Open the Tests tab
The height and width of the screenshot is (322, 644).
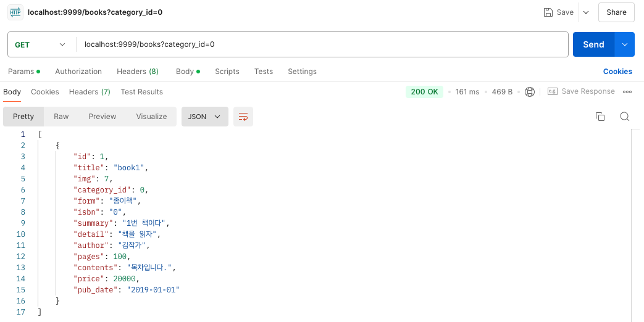pos(264,72)
